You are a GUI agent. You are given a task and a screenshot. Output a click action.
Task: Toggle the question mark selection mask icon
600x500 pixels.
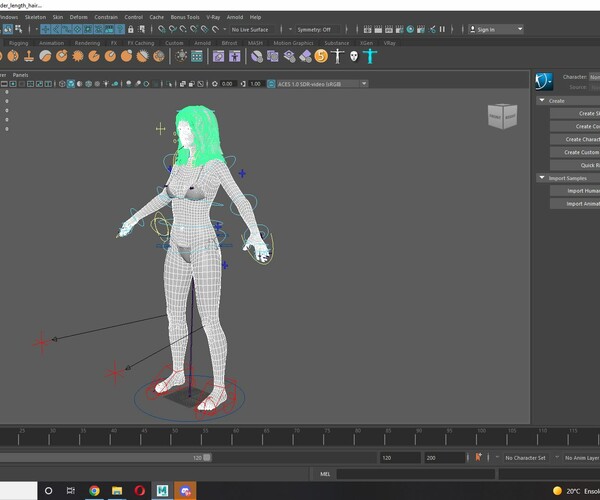[x=120, y=29]
